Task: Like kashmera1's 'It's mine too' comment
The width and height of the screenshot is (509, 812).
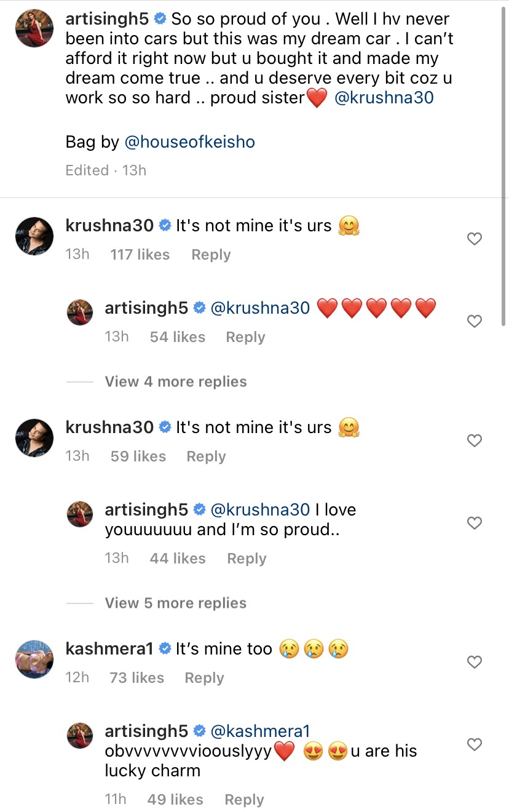Action: point(474,662)
